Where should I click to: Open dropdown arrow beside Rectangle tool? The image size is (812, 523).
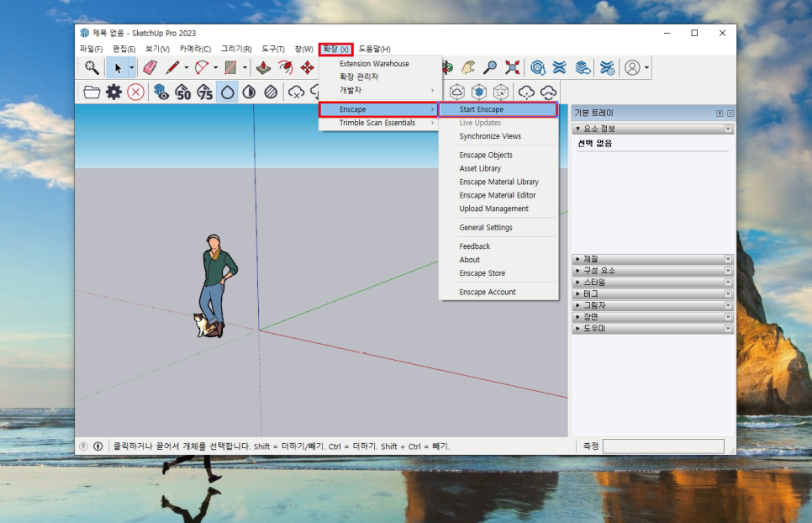(x=245, y=68)
